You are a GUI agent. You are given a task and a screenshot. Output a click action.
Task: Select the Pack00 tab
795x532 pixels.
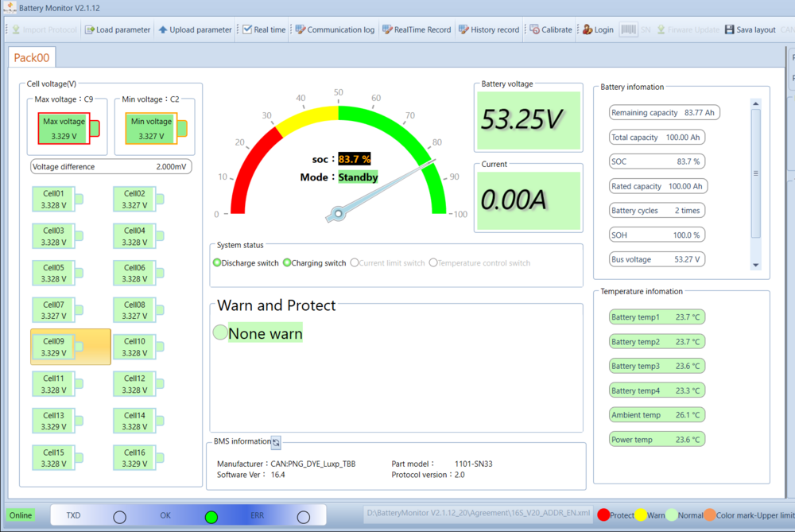coord(32,57)
